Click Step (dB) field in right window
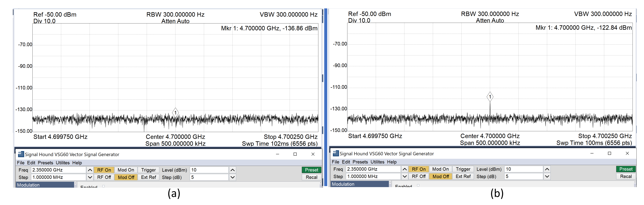Viewport: 644px width, 205px height. pos(524,176)
